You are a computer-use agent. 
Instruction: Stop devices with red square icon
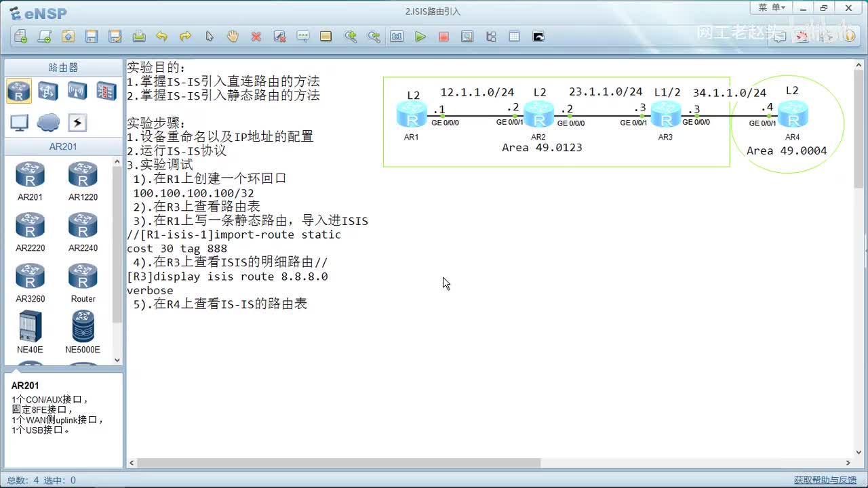pyautogui.click(x=443, y=37)
